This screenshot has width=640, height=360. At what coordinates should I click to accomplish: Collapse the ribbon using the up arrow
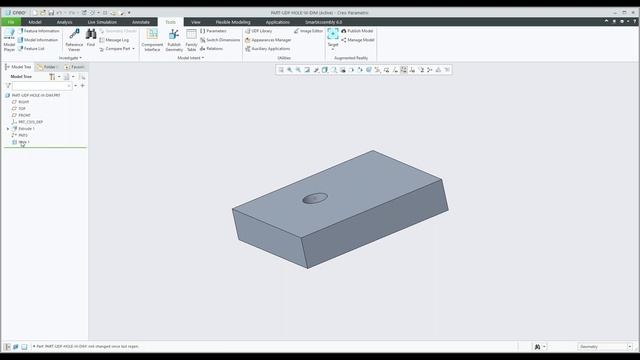pyautogui.click(x=606, y=21)
